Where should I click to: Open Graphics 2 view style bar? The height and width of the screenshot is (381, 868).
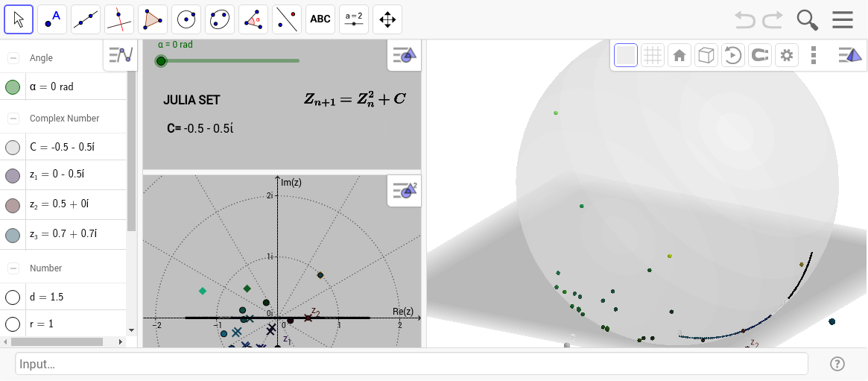click(405, 191)
